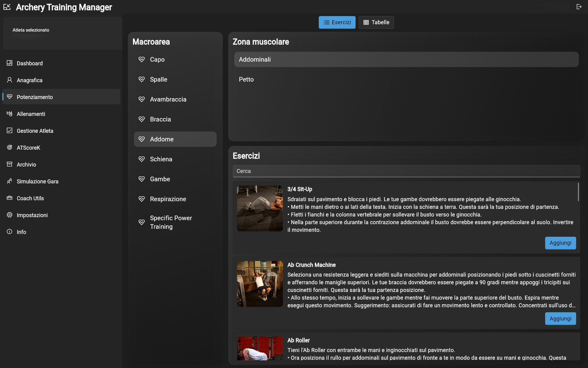Image resolution: width=588 pixels, height=368 pixels.
Task: Click the Archery Training Manager title
Action: coord(64,7)
